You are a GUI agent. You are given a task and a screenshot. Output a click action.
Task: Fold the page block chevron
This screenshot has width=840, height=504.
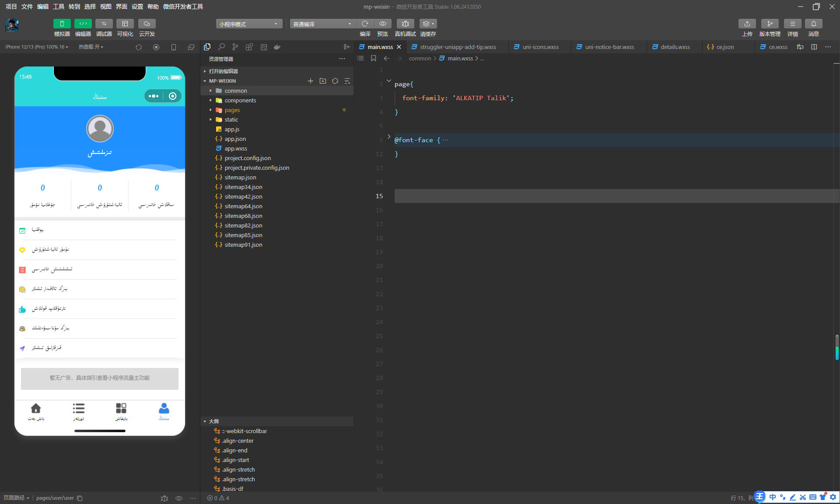coord(388,80)
